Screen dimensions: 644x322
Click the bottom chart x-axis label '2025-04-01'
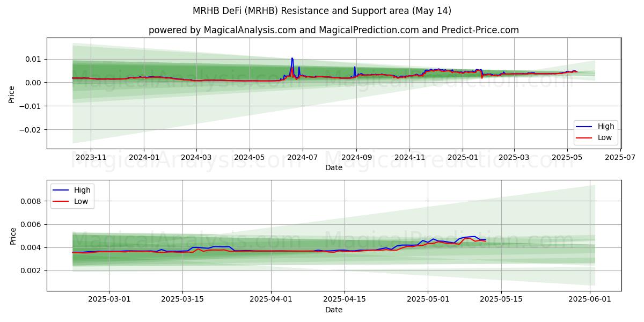click(x=271, y=300)
